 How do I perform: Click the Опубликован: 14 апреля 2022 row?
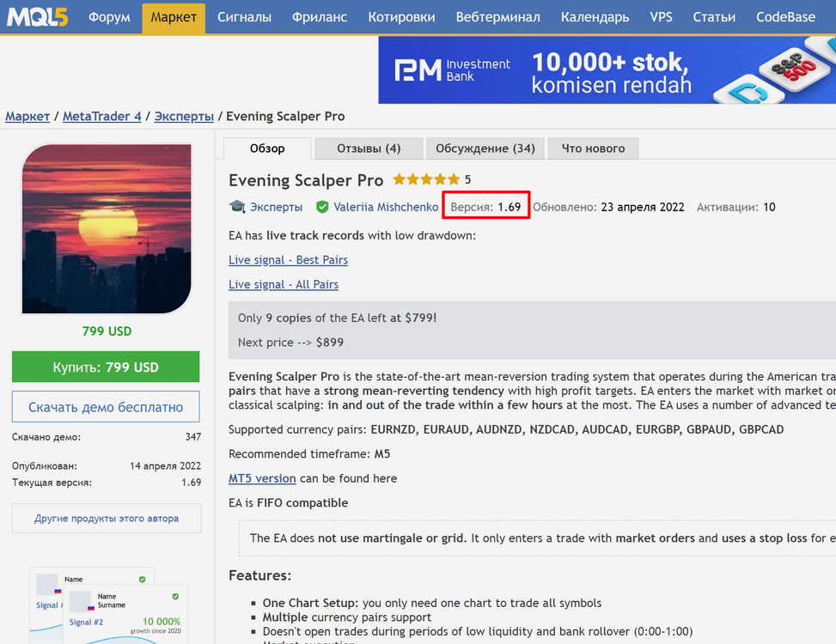click(x=107, y=466)
